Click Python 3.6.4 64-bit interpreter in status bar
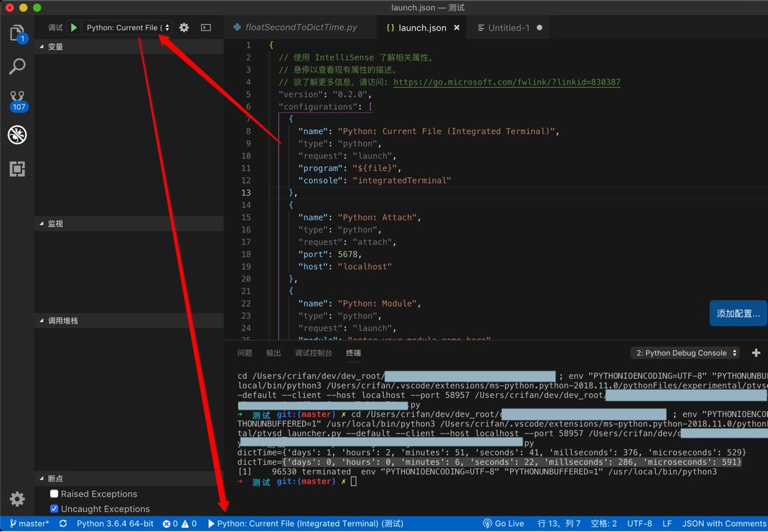This screenshot has height=532, width=768. [x=115, y=524]
